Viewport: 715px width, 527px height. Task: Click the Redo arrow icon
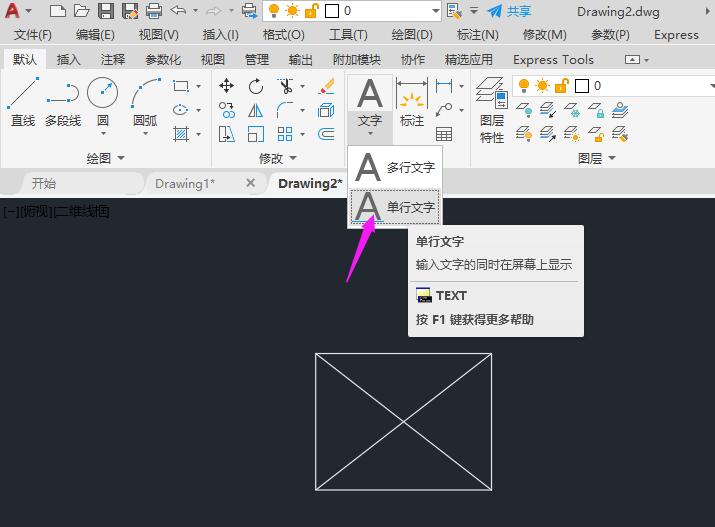click(214, 10)
